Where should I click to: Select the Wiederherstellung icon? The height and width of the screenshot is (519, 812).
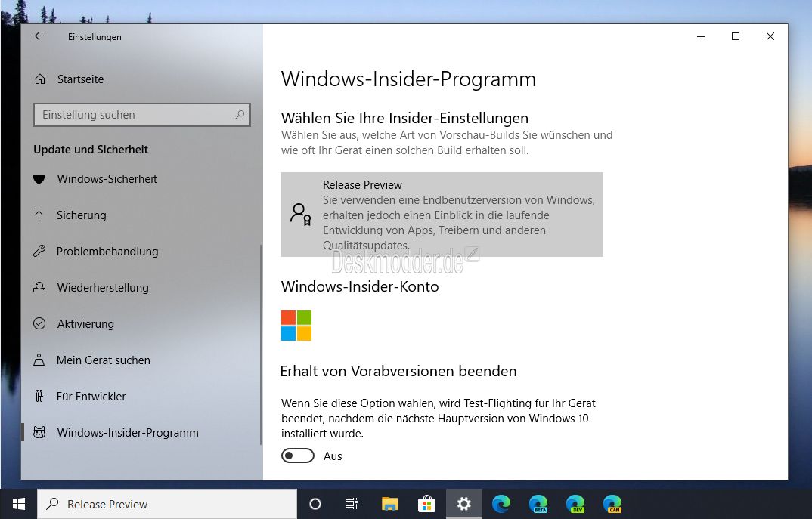39,287
